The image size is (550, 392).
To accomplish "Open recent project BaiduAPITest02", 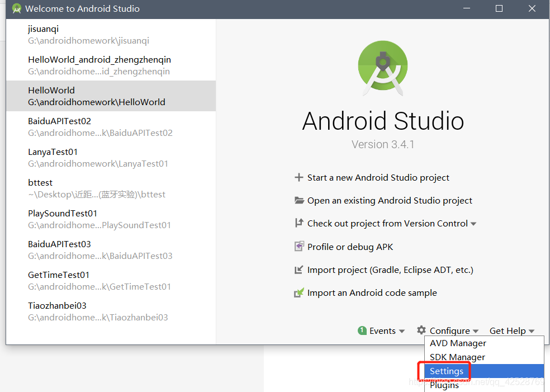I will coord(111,127).
